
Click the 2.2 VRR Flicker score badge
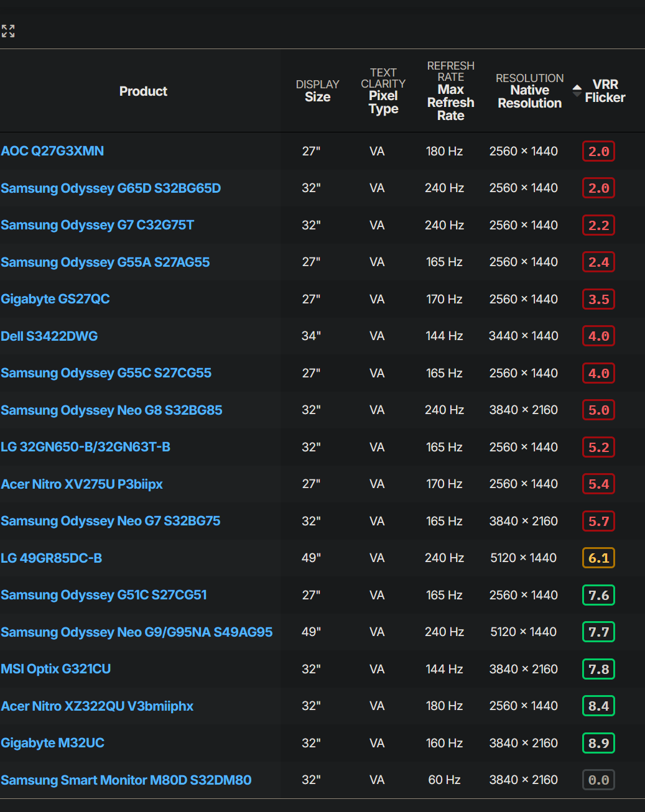coord(598,225)
